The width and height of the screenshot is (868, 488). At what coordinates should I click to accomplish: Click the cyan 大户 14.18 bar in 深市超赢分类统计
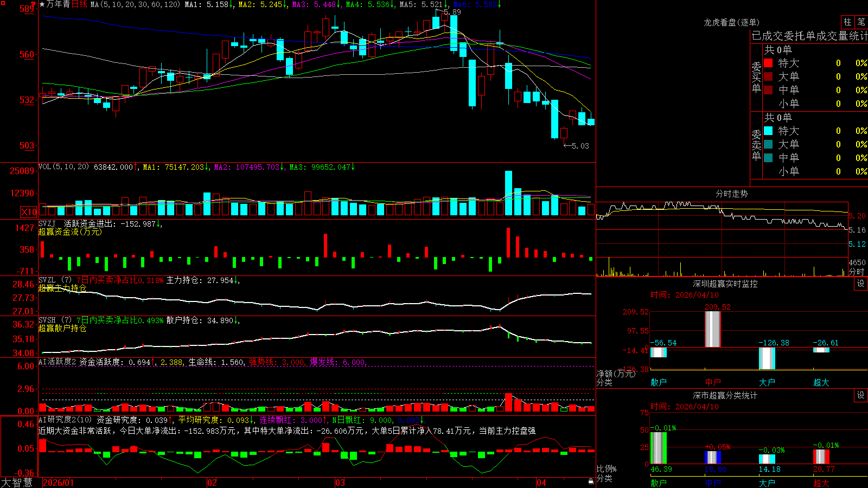[x=767, y=459]
